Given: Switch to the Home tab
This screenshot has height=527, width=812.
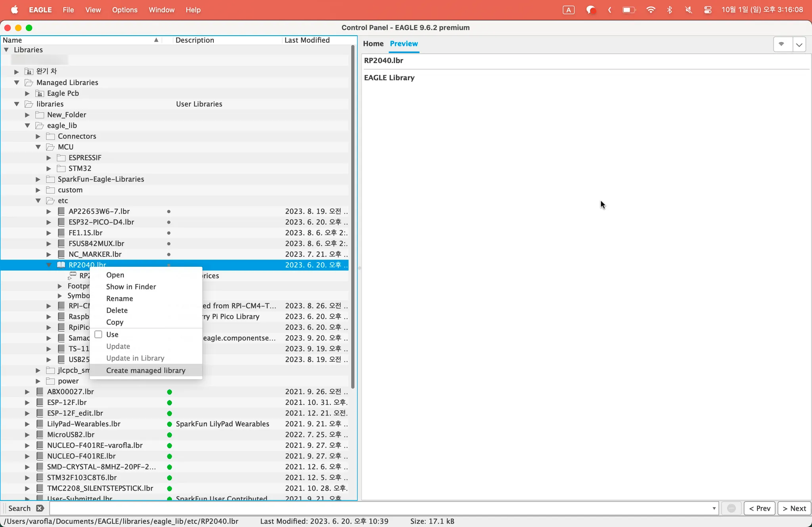Looking at the screenshot, I should coord(373,44).
